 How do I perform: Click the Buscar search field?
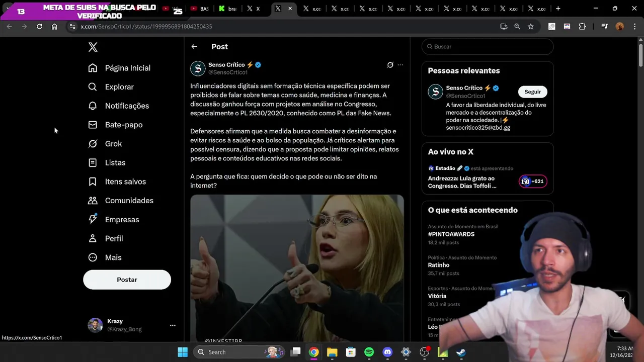click(488, 47)
